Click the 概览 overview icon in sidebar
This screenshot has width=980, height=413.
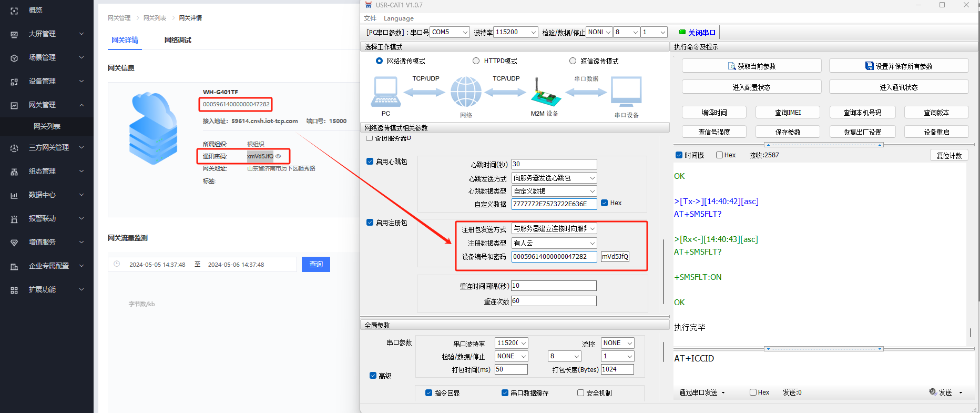(x=14, y=11)
